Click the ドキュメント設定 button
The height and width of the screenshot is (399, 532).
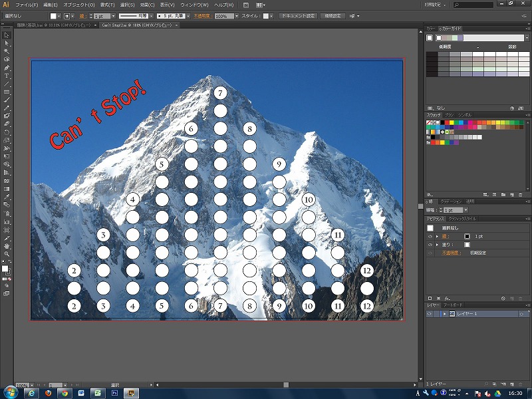pos(298,16)
